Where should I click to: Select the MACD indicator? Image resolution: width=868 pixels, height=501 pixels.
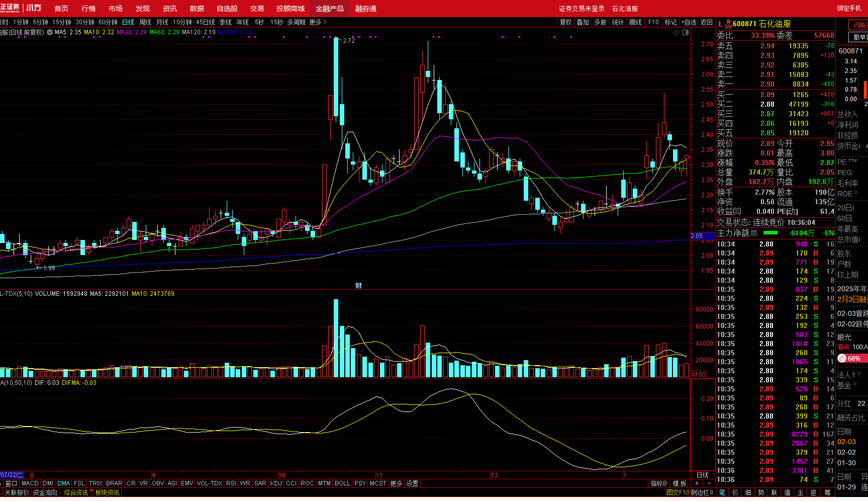pos(30,483)
